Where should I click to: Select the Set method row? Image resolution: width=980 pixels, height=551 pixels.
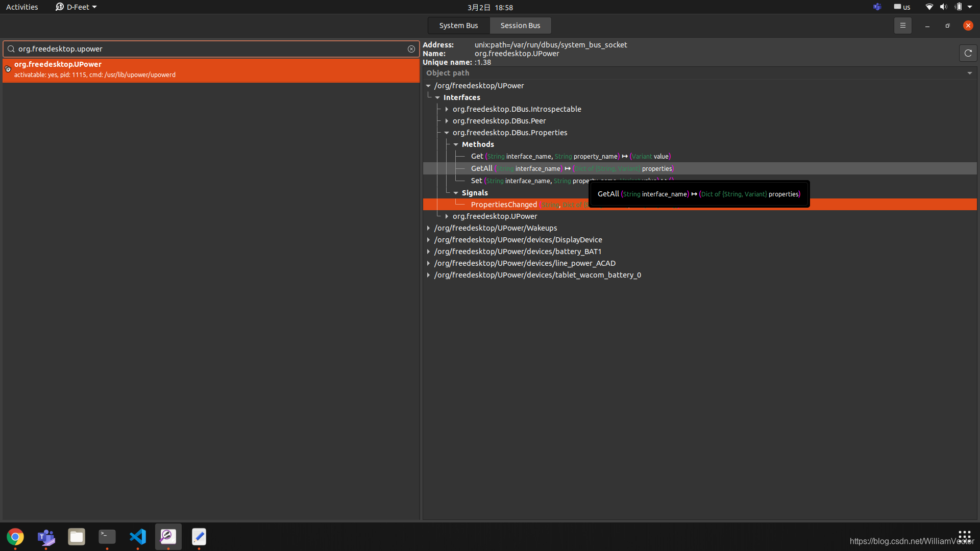click(700, 181)
